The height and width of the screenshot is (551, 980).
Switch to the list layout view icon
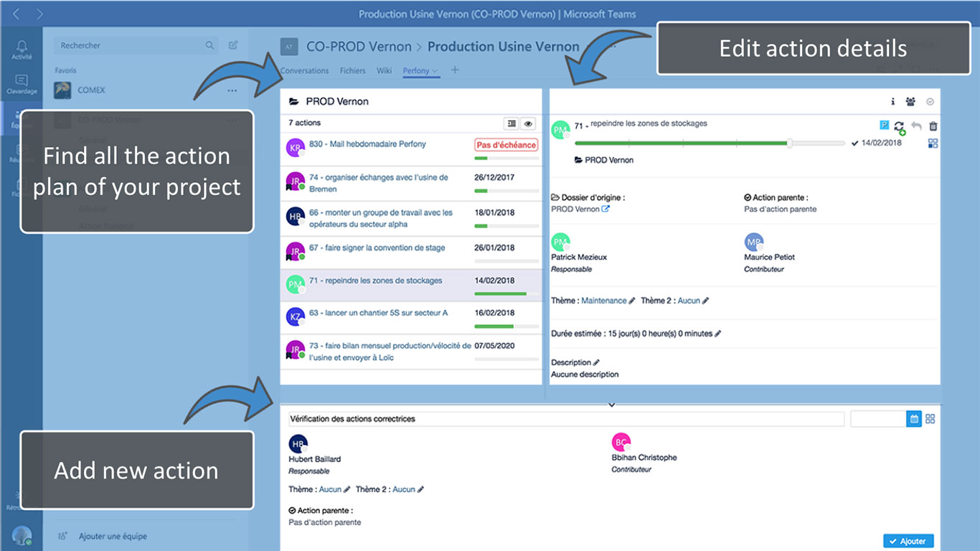512,123
